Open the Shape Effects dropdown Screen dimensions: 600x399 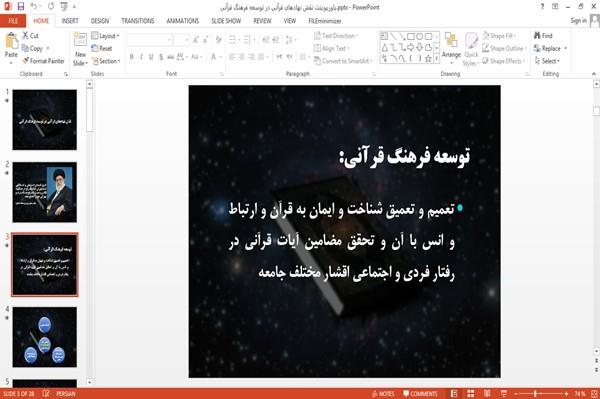pos(503,61)
